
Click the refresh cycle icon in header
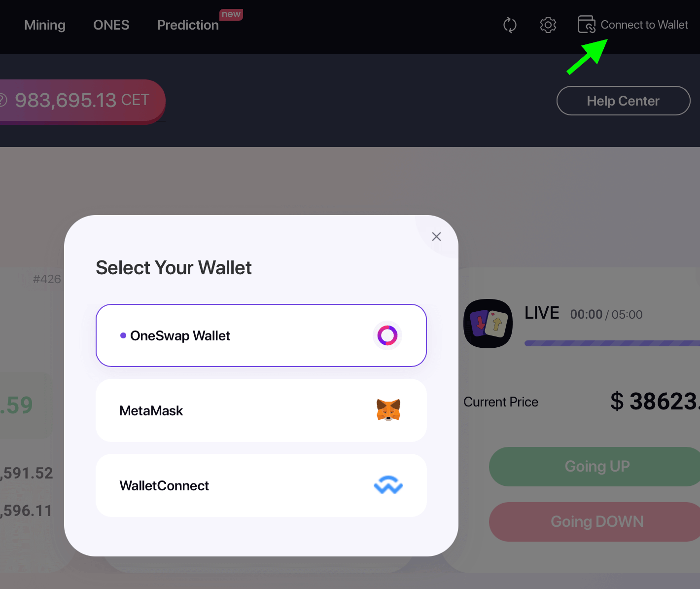(510, 25)
